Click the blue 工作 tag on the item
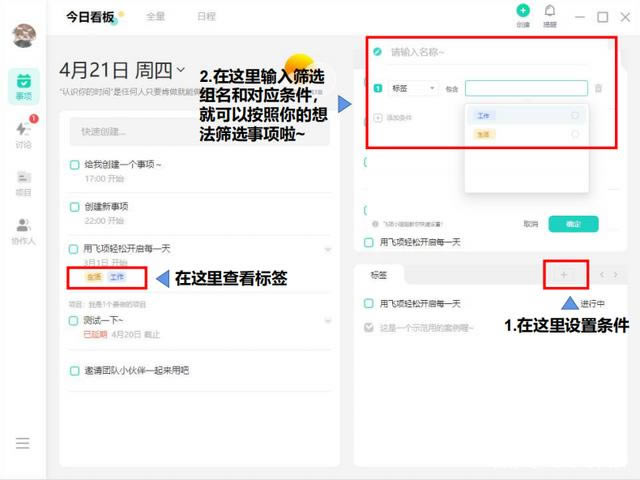 click(117, 277)
